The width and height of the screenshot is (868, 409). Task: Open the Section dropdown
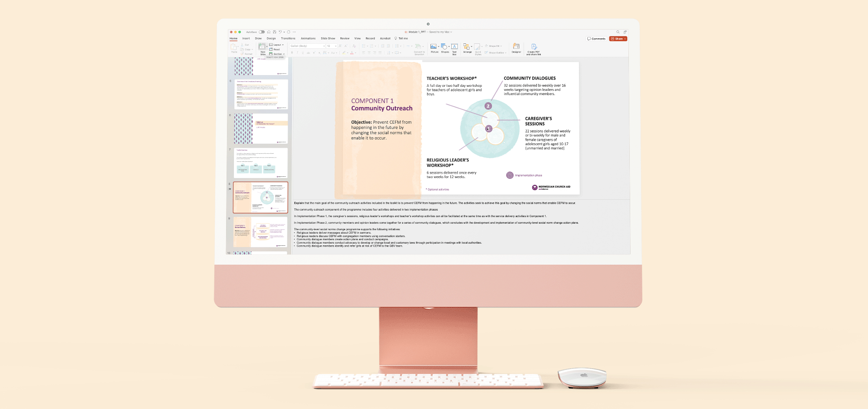(x=277, y=54)
